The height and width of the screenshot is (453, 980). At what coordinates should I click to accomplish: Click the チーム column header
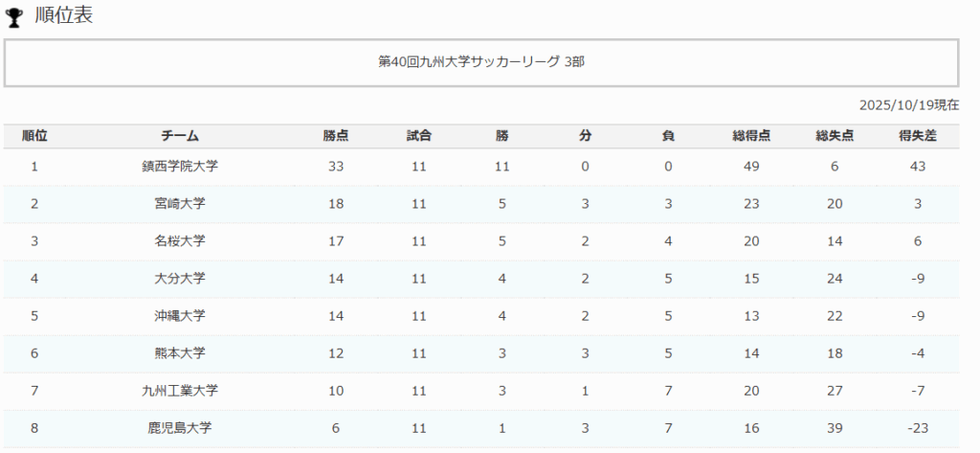coord(180,136)
